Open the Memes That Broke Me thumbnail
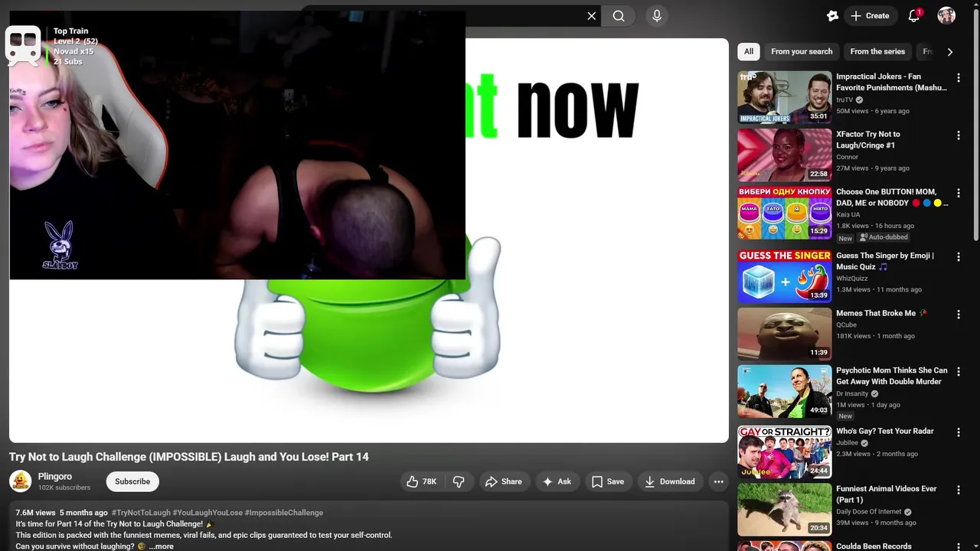This screenshot has height=551, width=980. [x=784, y=334]
